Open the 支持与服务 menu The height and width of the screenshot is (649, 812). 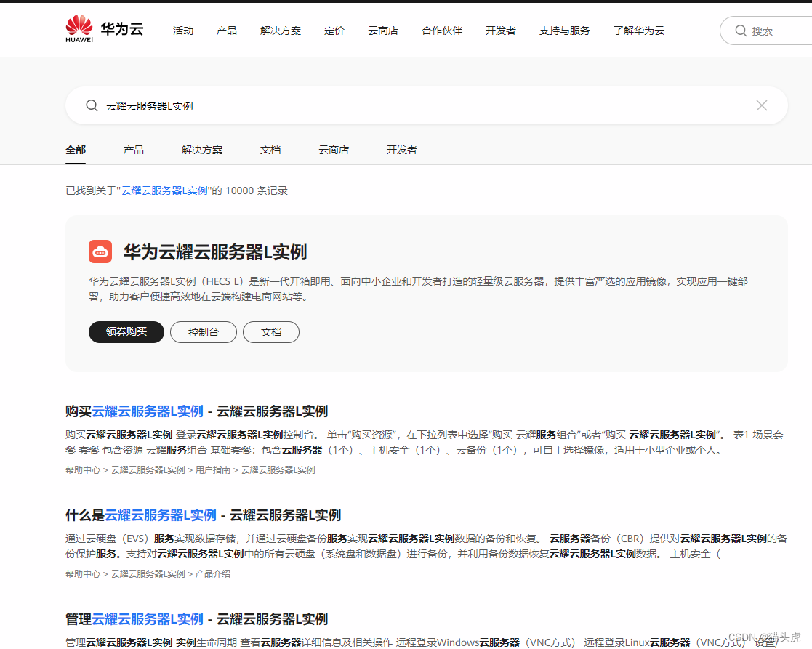[564, 31]
